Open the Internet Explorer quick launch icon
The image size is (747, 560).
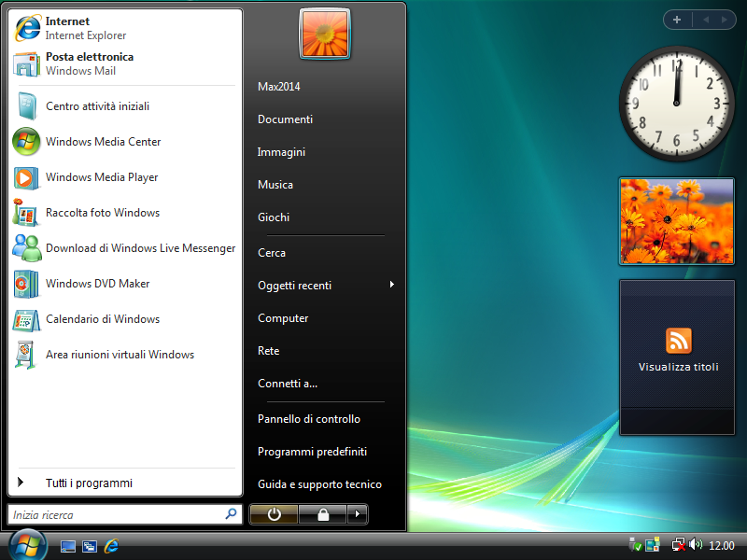point(111,546)
